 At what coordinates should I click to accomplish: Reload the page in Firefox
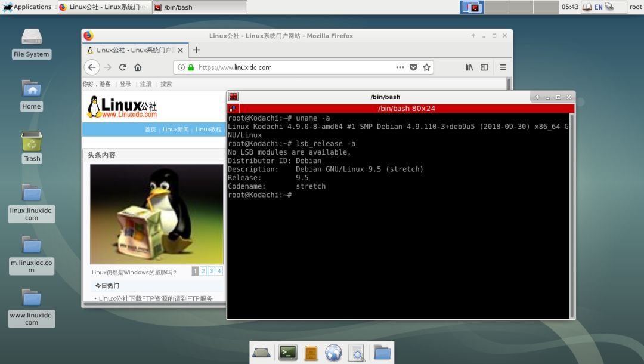coord(122,67)
